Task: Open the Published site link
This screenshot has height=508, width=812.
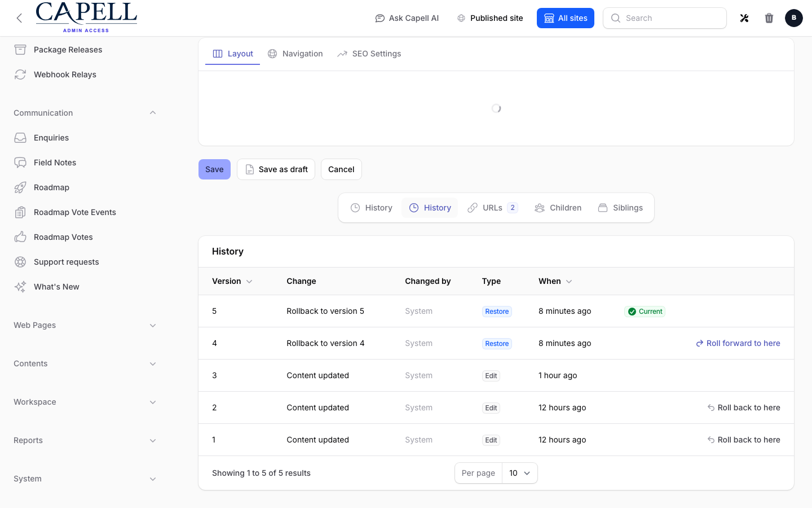Action: (490, 18)
